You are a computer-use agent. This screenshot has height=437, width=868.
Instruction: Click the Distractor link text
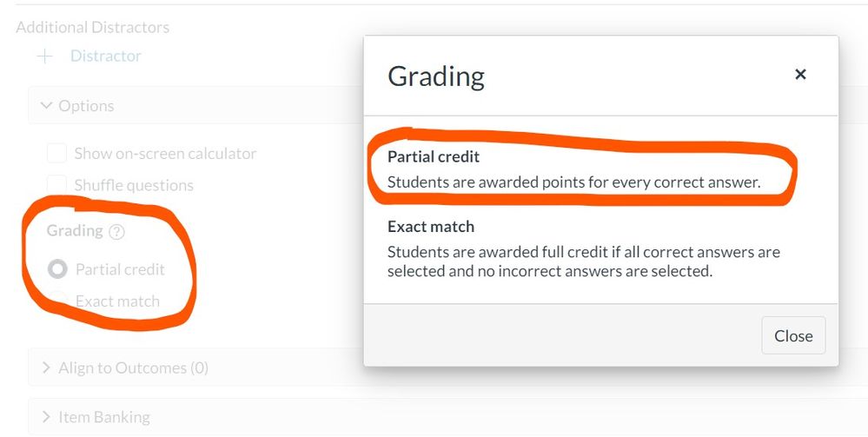(x=106, y=56)
